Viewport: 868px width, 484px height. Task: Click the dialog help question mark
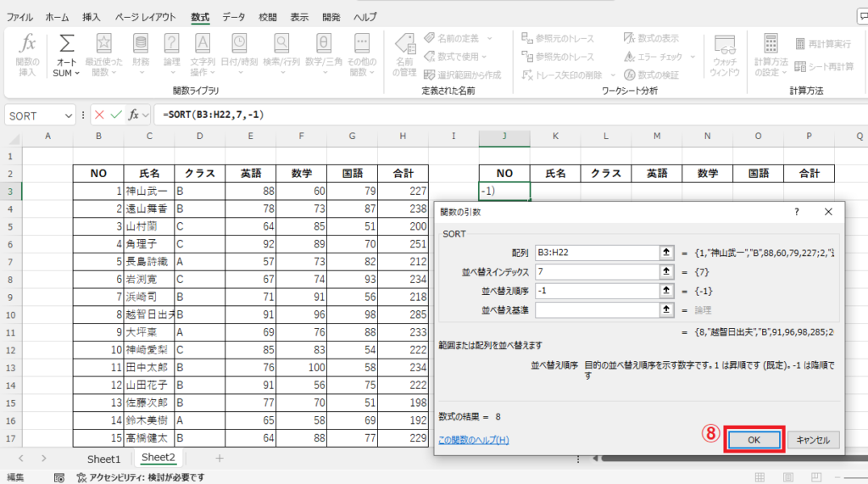click(797, 212)
